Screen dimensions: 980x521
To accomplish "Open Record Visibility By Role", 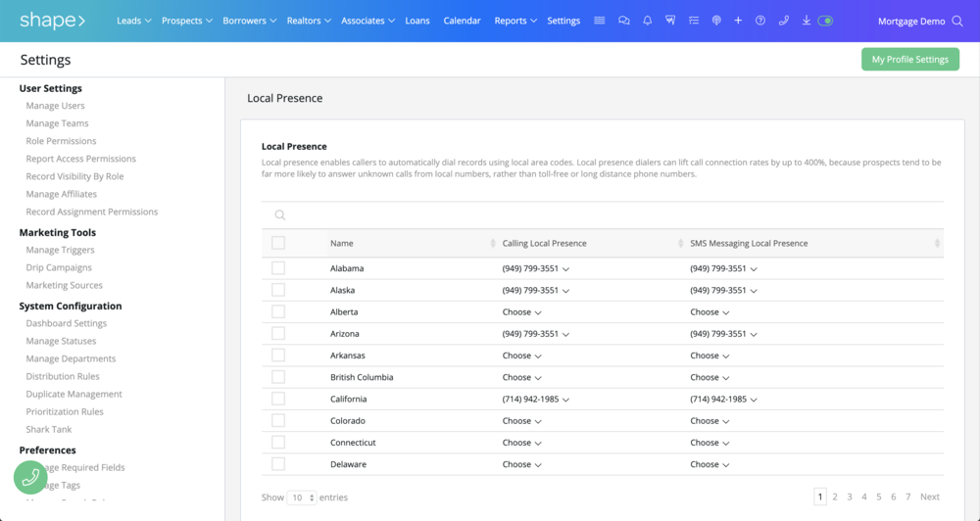I will coord(75,176).
